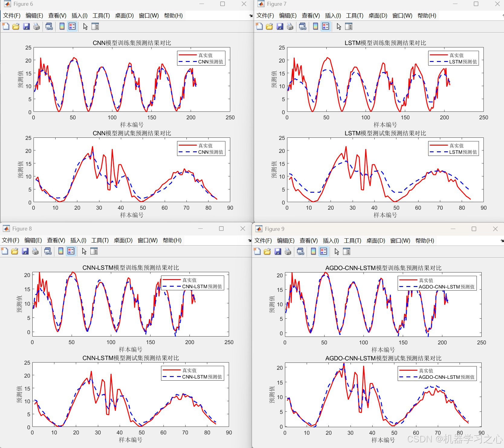The height and width of the screenshot is (448, 504).
Task: Open the 插入(I) menu in Figure 6
Action: point(79,16)
